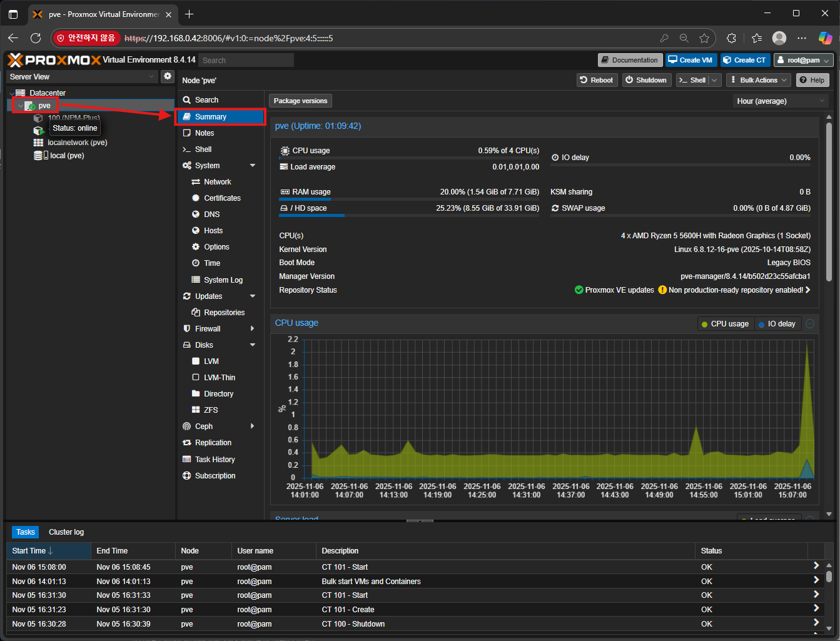Click the header Search input field
This screenshot has width=840, height=641.
pos(246,60)
